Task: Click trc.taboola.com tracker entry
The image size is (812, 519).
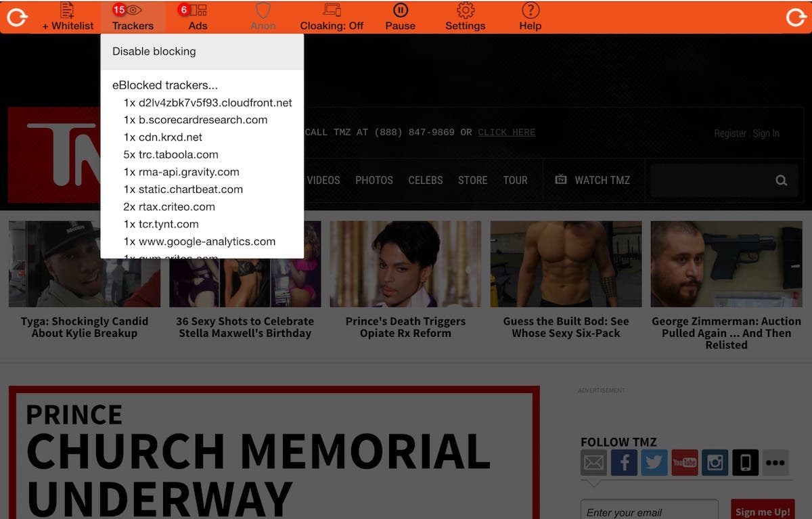Action: point(171,154)
